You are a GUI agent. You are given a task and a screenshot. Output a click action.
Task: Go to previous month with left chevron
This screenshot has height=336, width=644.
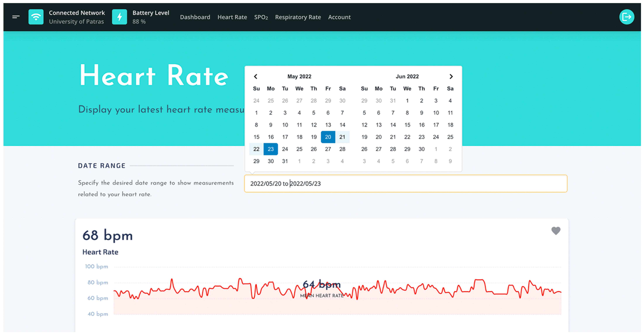255,77
